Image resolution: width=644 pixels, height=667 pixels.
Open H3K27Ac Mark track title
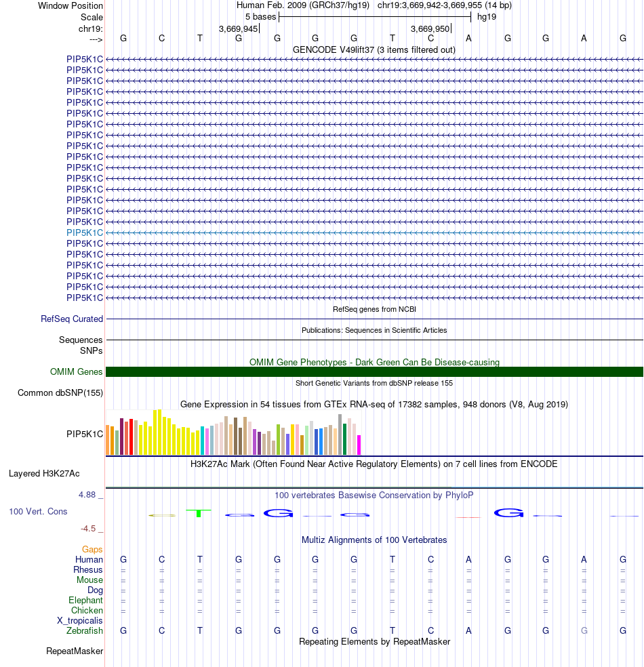pos(374,464)
